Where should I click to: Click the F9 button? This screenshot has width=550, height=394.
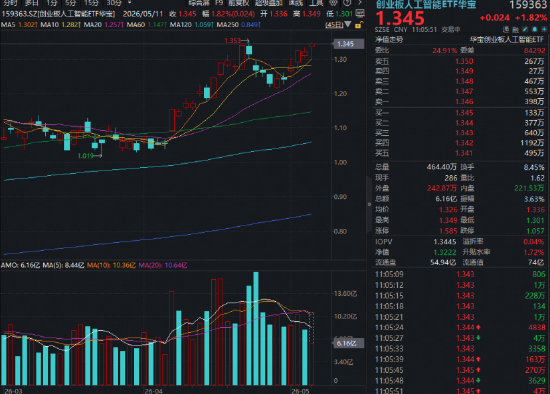(219, 3)
